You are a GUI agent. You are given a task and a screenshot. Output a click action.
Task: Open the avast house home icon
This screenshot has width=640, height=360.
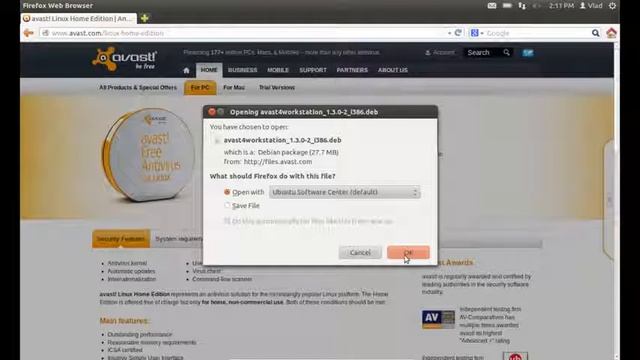[186, 70]
